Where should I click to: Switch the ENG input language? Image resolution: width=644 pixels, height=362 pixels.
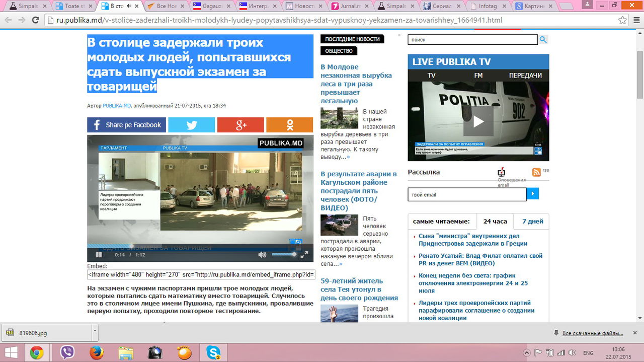588,353
